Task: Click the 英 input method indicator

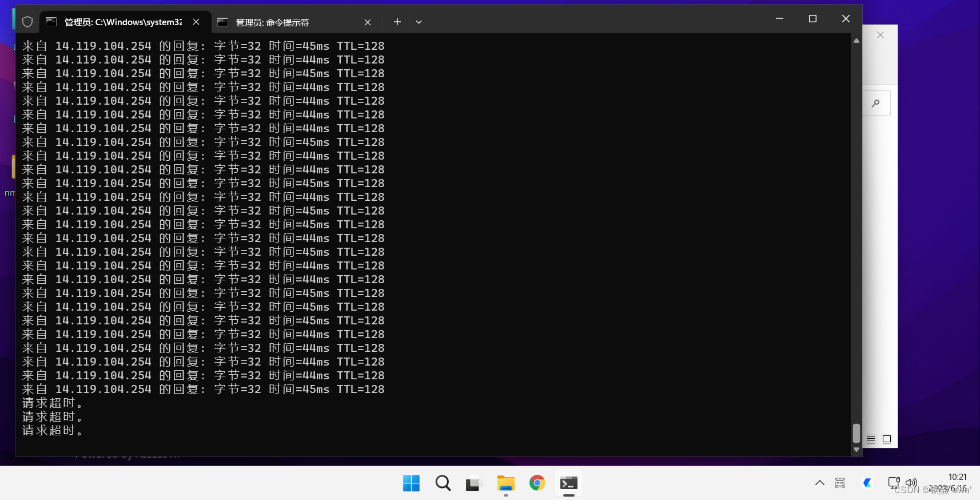Action: tap(840, 483)
